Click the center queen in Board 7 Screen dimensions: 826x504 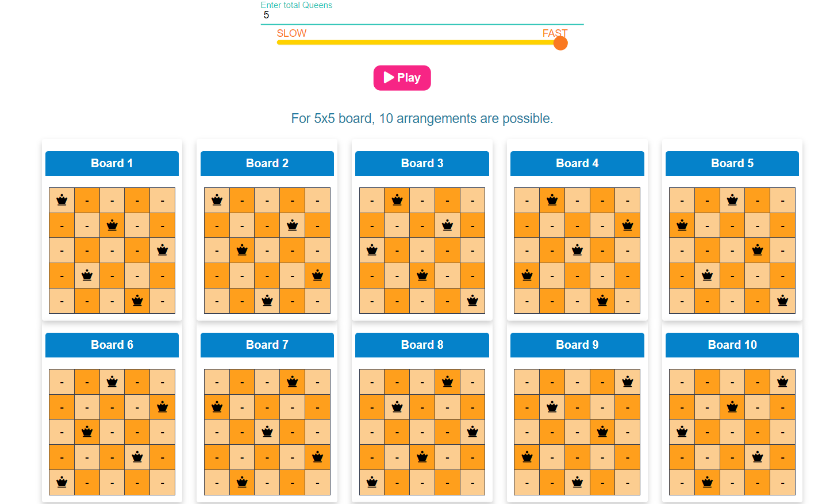[x=267, y=432]
